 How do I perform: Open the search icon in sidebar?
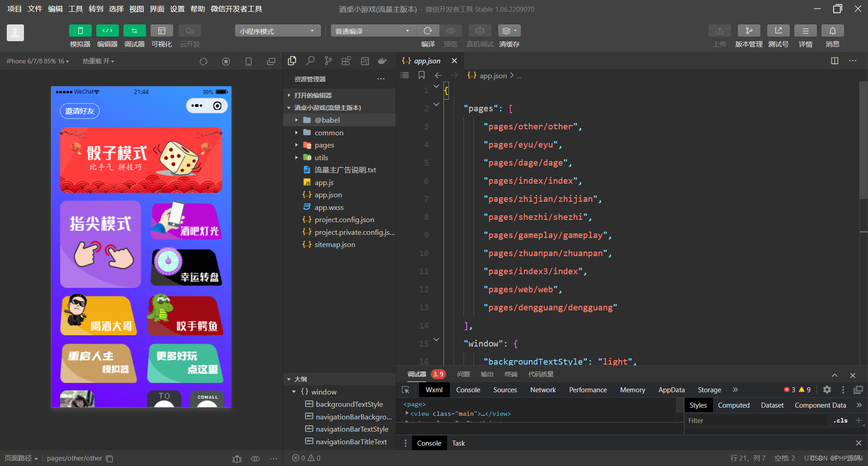[x=310, y=61]
